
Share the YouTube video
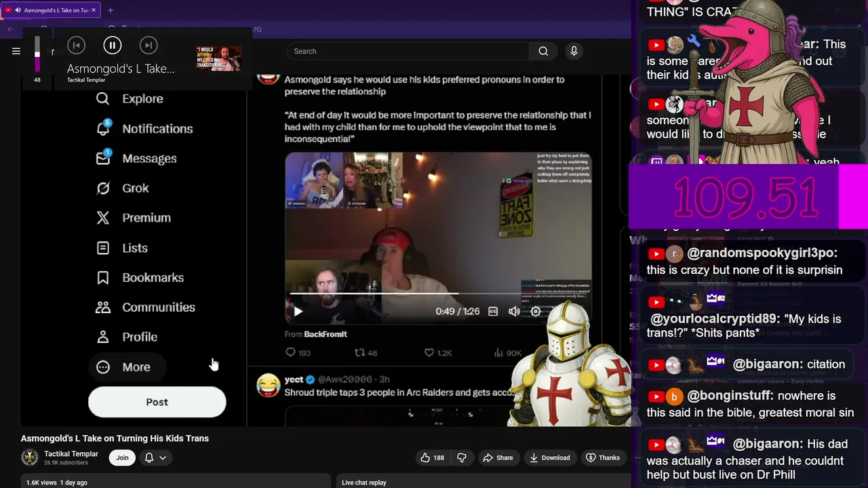[498, 457]
